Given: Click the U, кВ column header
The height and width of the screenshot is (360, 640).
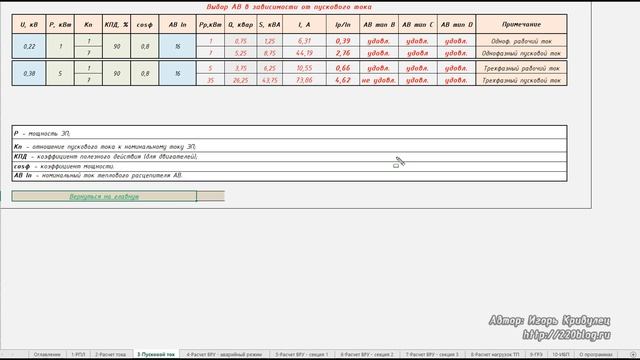Looking at the screenshot, I should click(x=29, y=24).
